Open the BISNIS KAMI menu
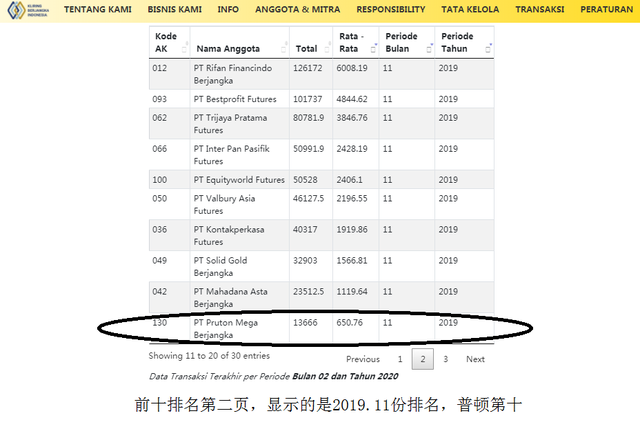 pyautogui.click(x=174, y=9)
